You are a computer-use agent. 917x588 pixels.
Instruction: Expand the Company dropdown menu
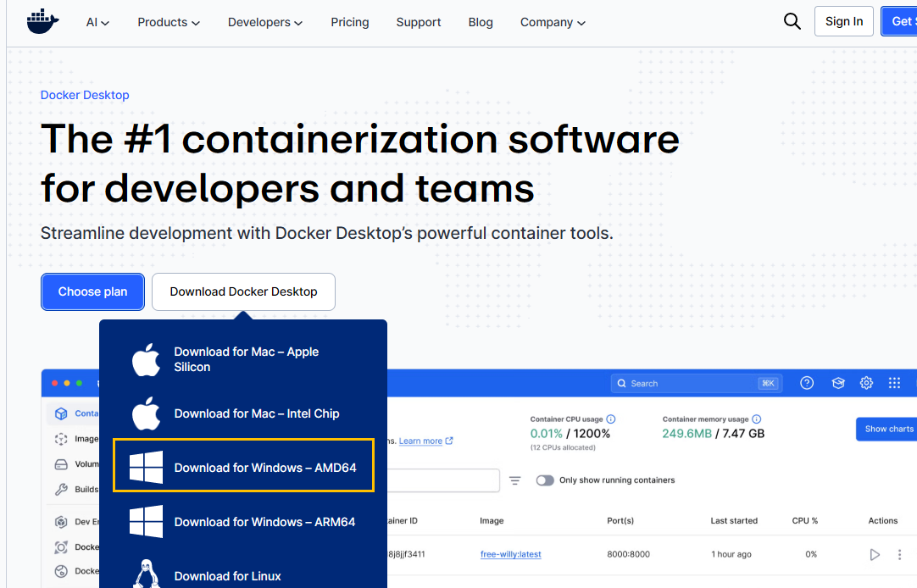[x=553, y=22]
